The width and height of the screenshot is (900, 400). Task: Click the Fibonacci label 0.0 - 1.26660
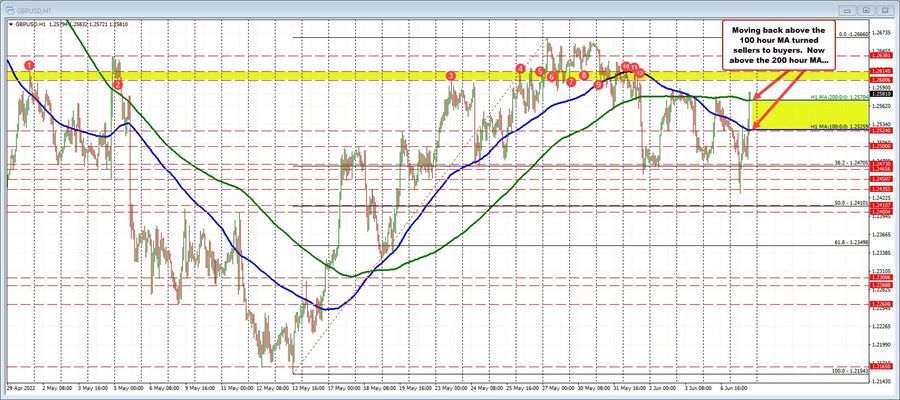[853, 34]
